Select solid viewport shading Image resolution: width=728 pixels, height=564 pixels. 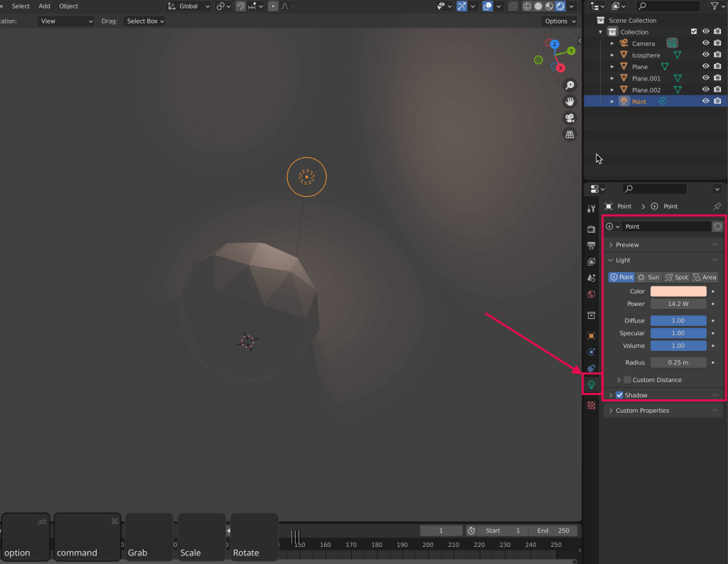coord(538,6)
